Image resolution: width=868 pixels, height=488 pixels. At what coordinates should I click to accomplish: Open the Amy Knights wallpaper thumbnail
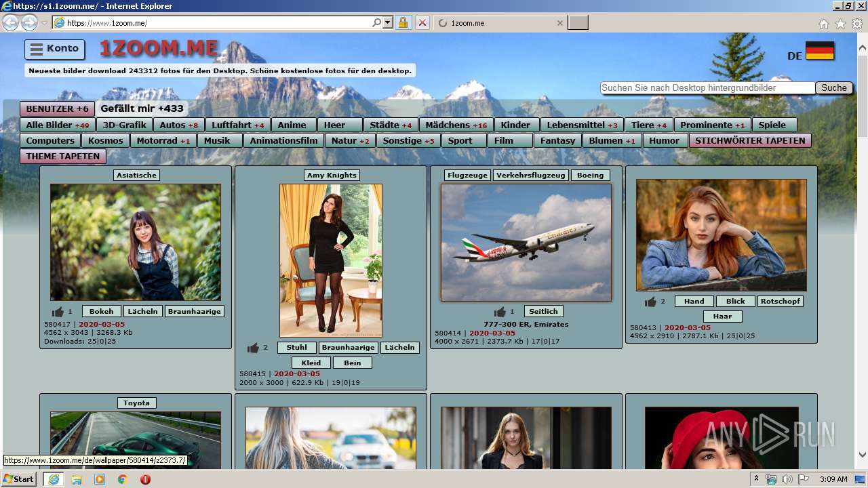[331, 260]
